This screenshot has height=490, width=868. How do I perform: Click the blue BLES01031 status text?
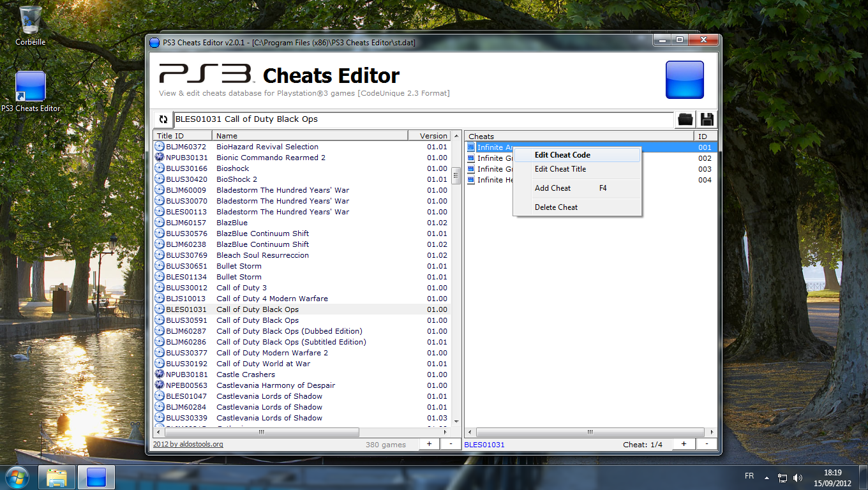coord(484,445)
